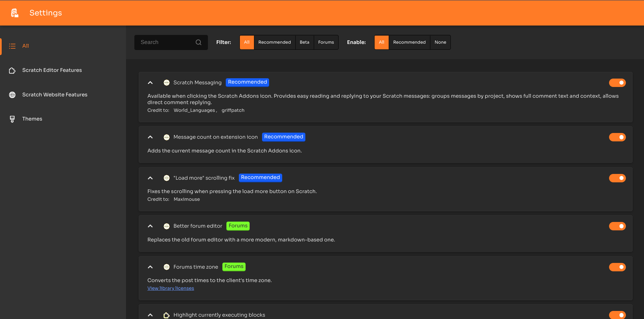Click the list icon beside All
644x319 pixels.
coord(12,46)
